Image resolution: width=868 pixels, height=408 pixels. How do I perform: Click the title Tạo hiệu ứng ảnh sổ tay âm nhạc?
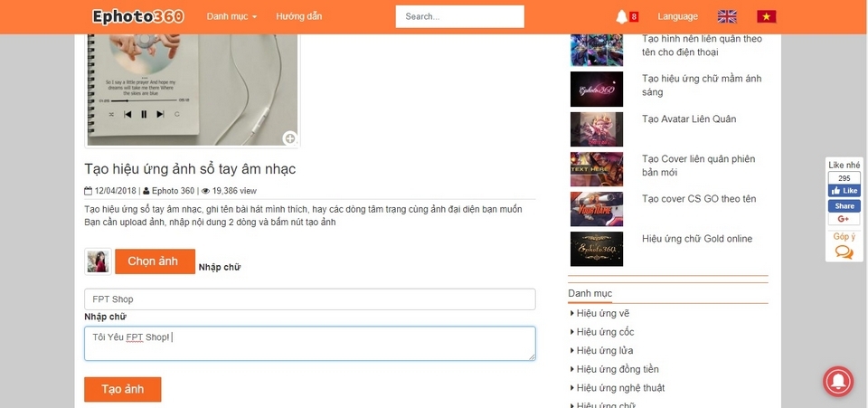point(190,169)
